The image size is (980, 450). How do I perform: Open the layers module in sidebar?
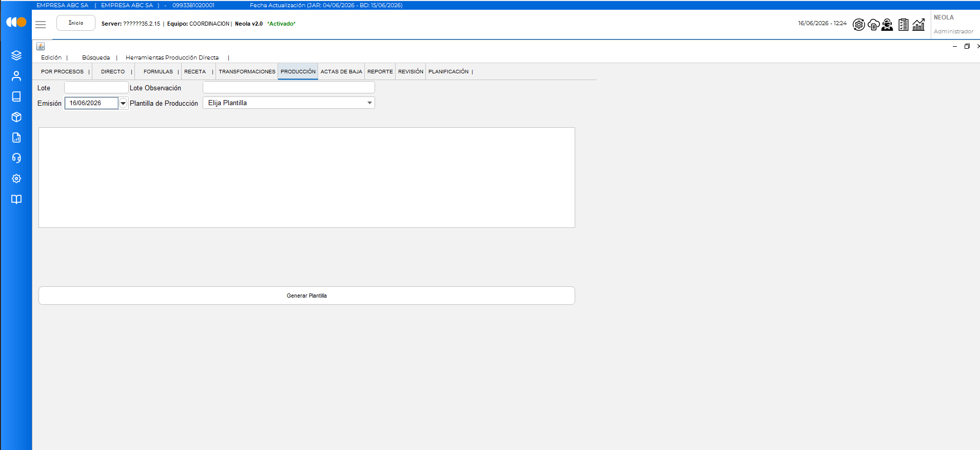coord(16,55)
